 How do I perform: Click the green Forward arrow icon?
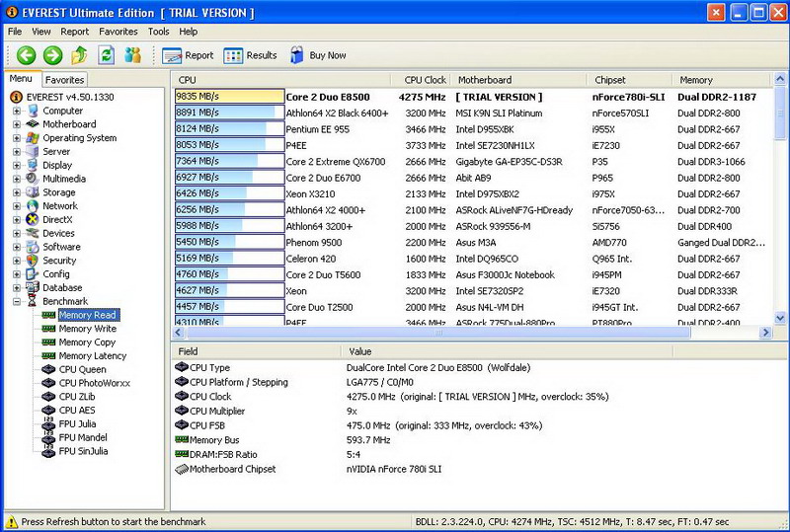(x=52, y=55)
